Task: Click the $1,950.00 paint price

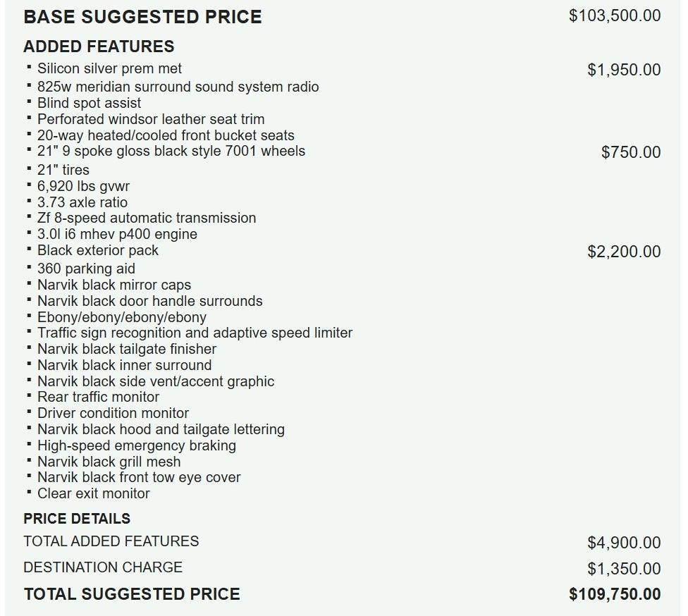Action: [624, 70]
